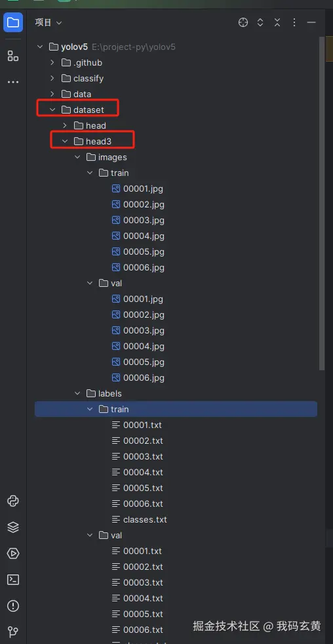
Task: Open Python Packages layers icon
Action: pos(13,527)
